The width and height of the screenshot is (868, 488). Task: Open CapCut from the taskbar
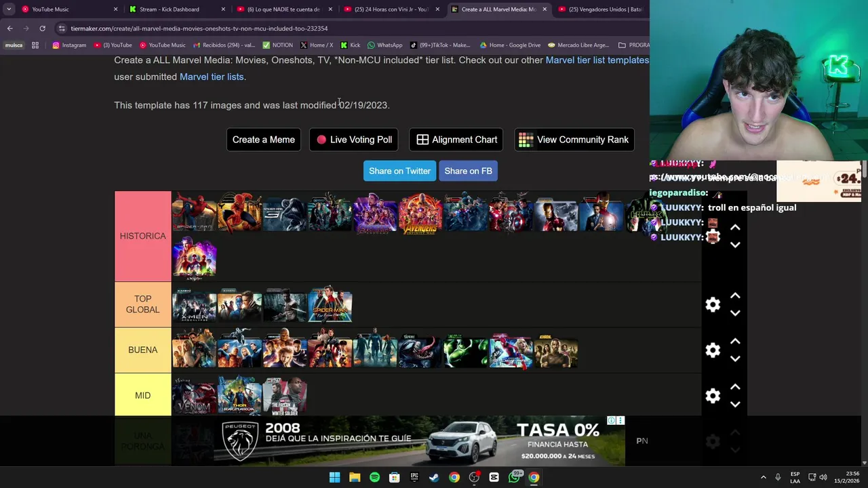tap(494, 477)
